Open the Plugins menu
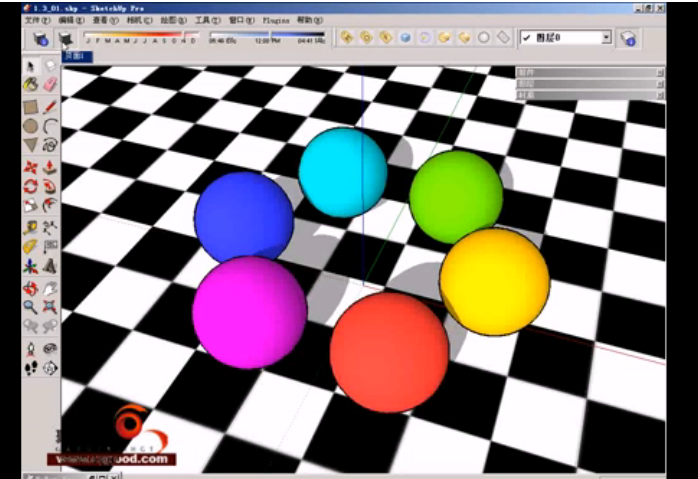698x479 pixels. (x=275, y=19)
